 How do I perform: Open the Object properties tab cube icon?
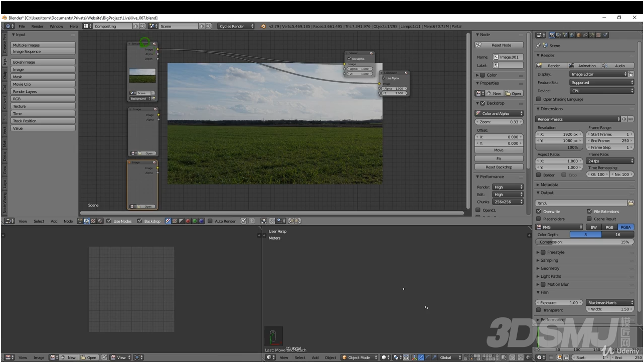point(578,35)
